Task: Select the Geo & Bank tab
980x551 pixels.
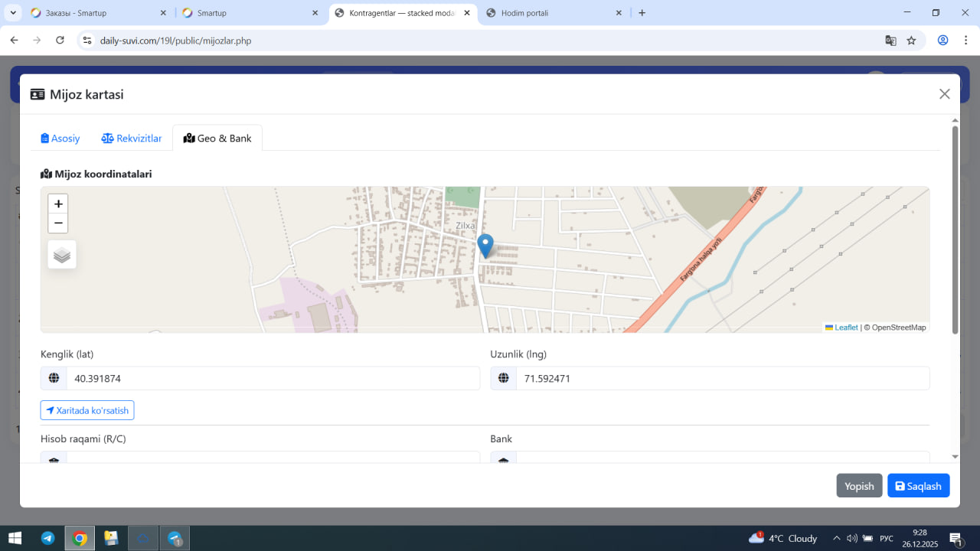Action: point(217,139)
